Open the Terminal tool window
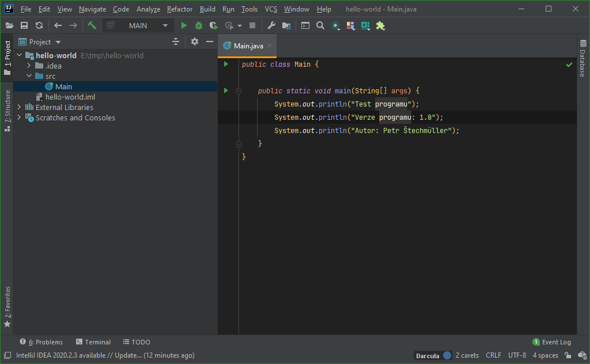The height and width of the screenshot is (364, 590). 93,342
